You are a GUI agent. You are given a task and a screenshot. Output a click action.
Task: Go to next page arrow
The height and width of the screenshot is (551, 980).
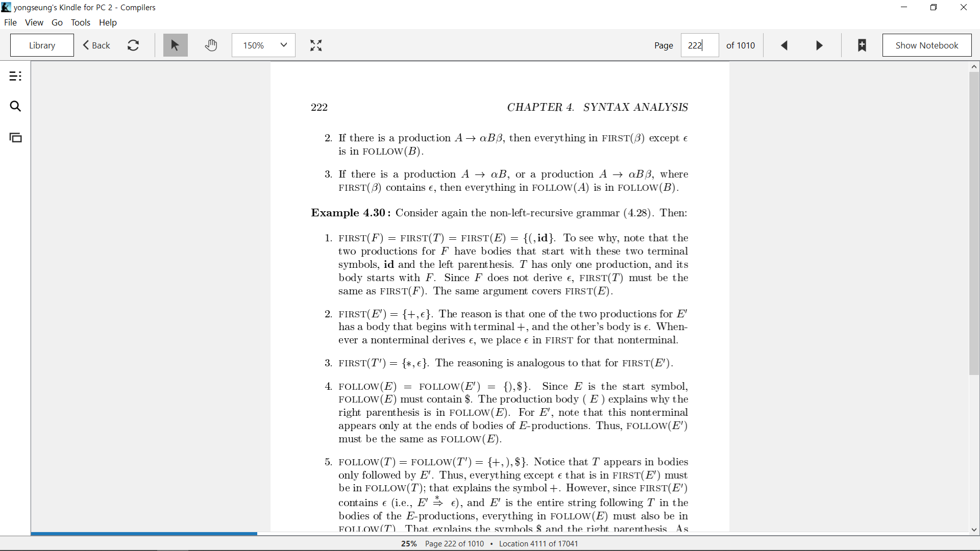pyautogui.click(x=819, y=45)
